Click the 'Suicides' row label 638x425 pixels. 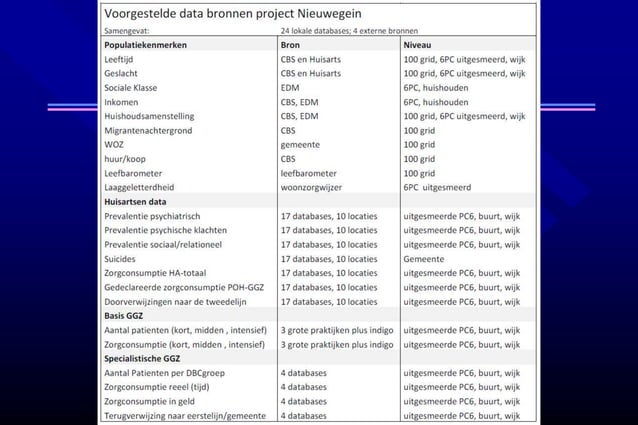[x=120, y=259]
